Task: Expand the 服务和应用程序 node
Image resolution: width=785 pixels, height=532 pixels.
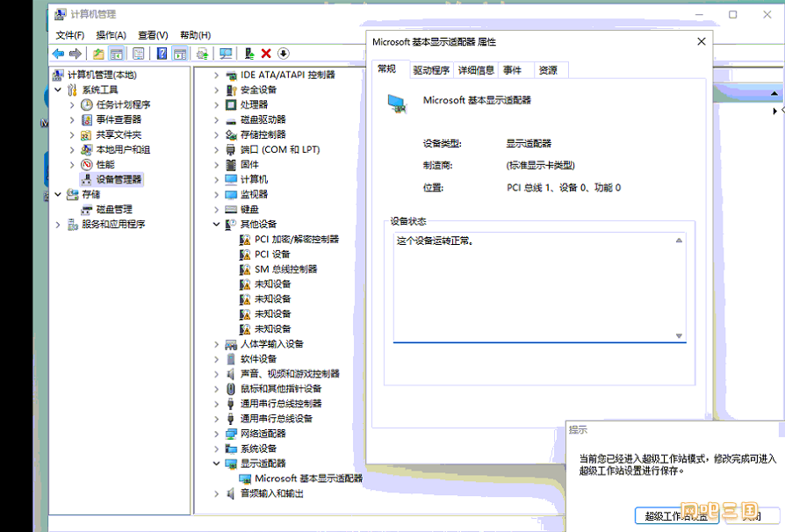Action: tap(58, 224)
